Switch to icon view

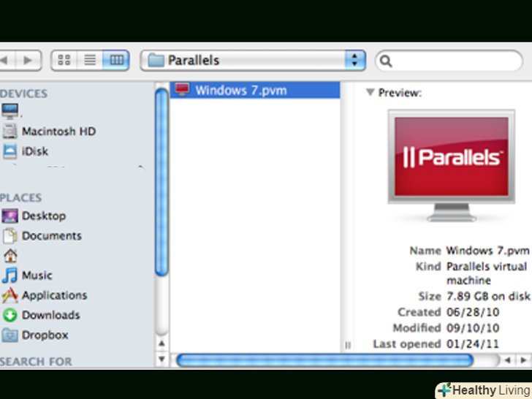click(x=64, y=61)
